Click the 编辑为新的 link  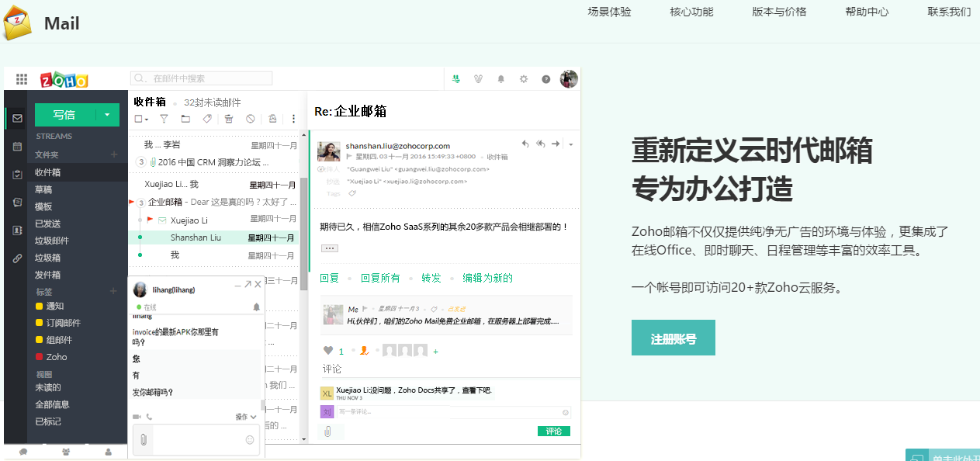pos(487,278)
